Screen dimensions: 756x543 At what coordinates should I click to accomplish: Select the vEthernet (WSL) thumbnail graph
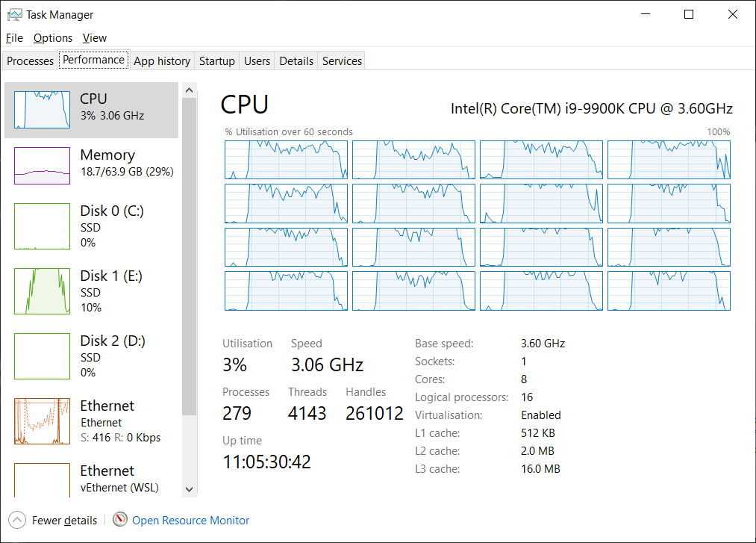point(42,480)
